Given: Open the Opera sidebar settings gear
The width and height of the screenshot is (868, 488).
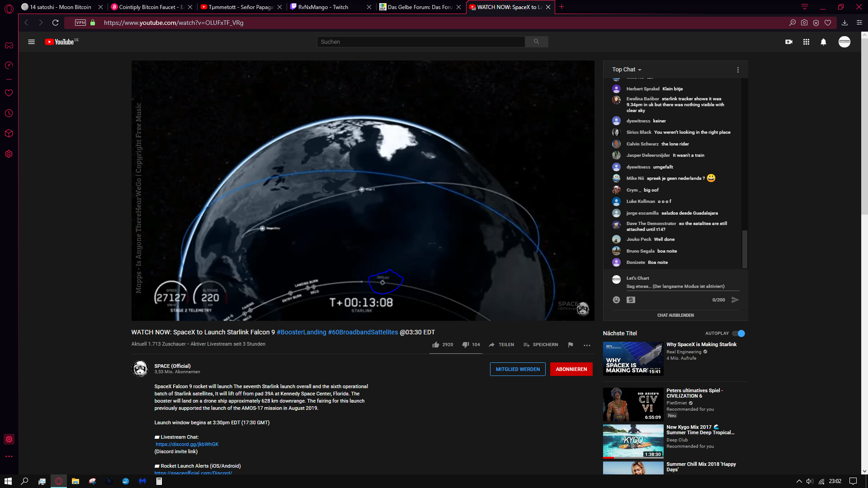Looking at the screenshot, I should 9,154.
